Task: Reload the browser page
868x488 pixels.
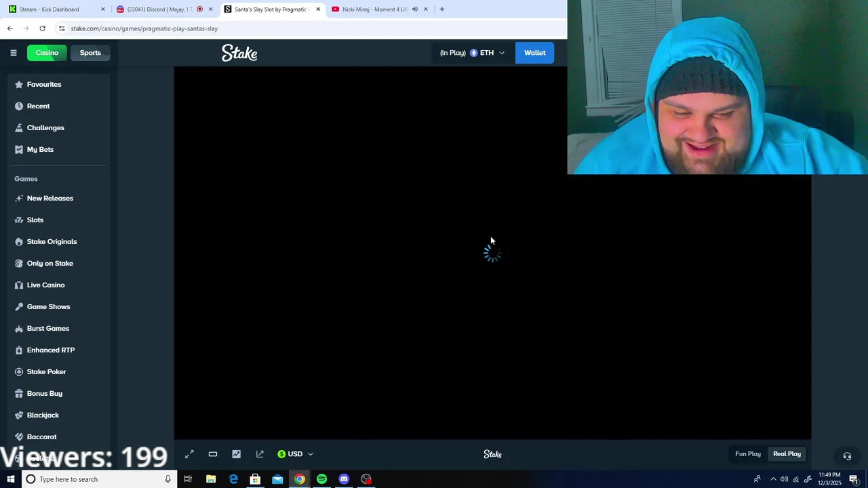Action: point(42,28)
